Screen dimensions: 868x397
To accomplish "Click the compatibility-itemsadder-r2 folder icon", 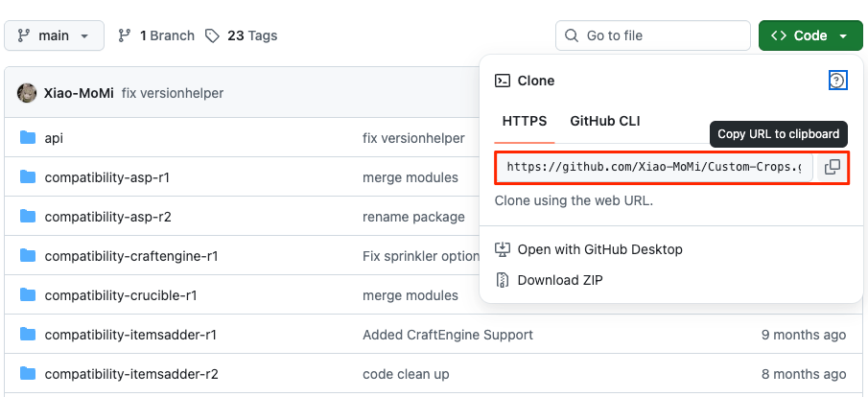I will coord(28,374).
